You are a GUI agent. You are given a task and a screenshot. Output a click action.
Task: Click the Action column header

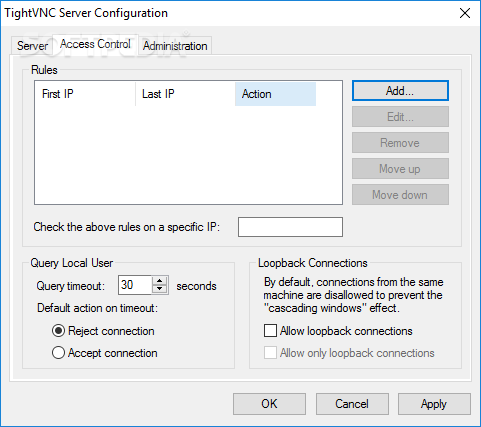pyautogui.click(x=275, y=94)
